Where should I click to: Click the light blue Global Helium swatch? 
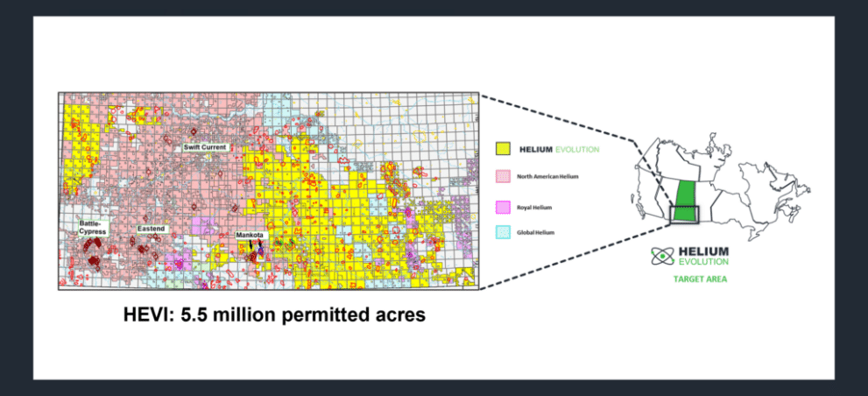click(x=503, y=232)
